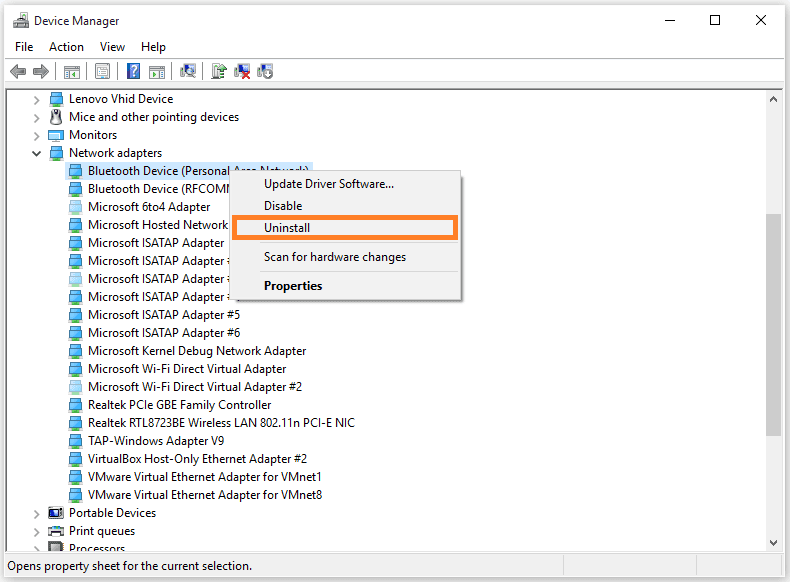This screenshot has width=790, height=582.
Task: Click the Disable device toolbar icon (down arrow)
Action: pos(265,72)
